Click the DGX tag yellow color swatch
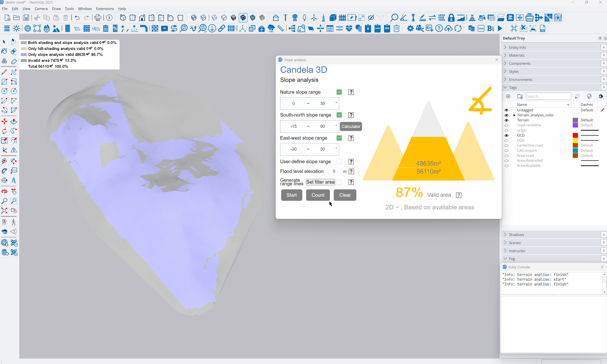Screen dimensions: 607x364 575,140
